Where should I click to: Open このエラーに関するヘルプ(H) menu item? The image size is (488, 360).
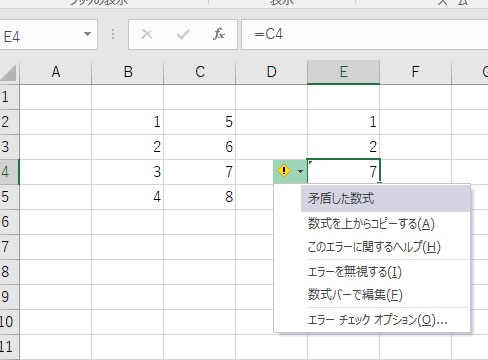(x=374, y=247)
